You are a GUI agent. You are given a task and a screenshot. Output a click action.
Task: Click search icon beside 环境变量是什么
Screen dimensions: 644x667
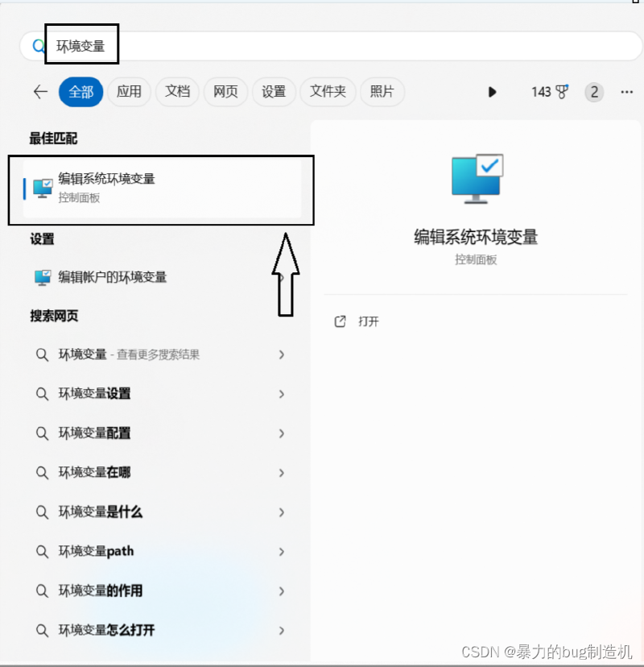tap(42, 512)
